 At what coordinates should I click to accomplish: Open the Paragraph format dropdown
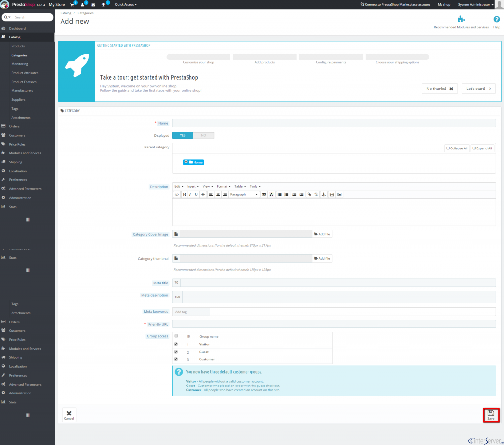coord(244,195)
